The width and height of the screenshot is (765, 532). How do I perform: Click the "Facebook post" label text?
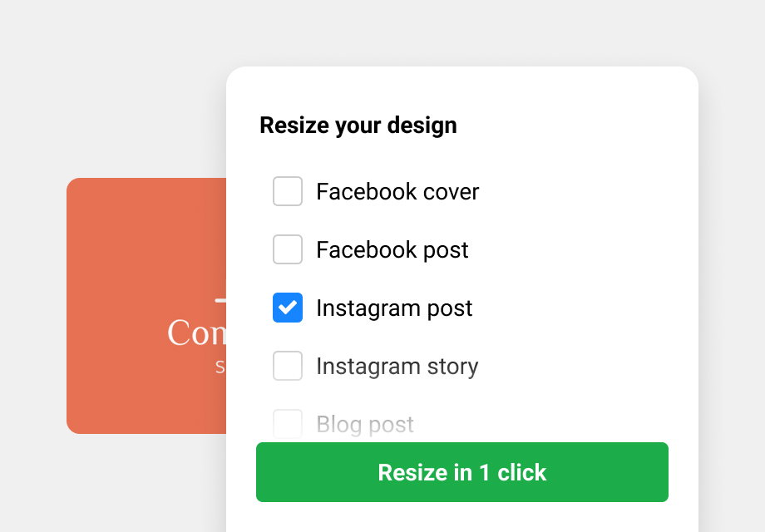point(392,250)
